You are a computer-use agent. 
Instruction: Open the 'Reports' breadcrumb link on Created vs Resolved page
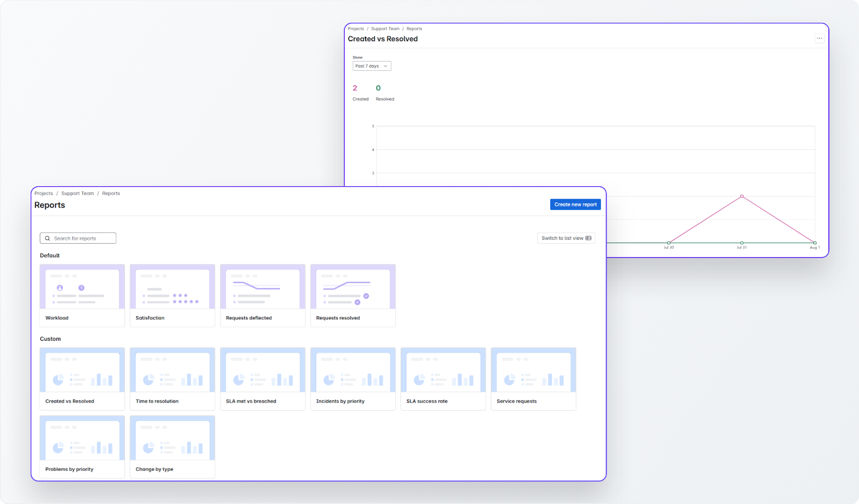414,28
